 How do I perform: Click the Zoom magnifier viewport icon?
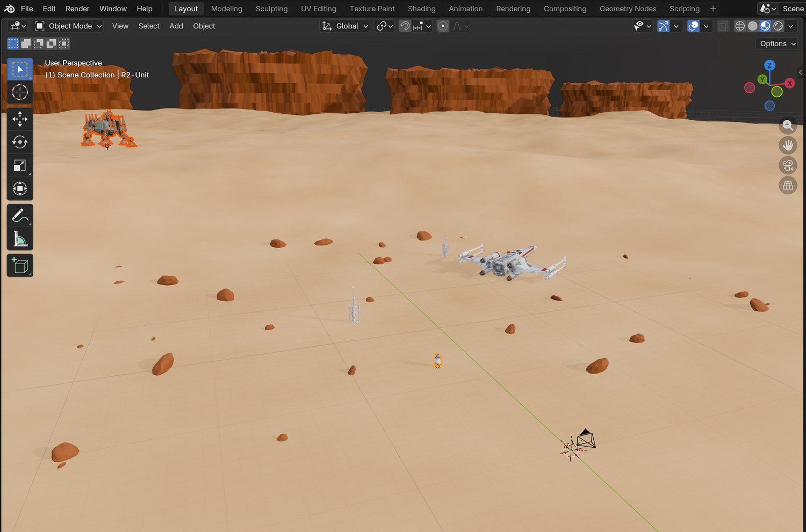coord(788,125)
